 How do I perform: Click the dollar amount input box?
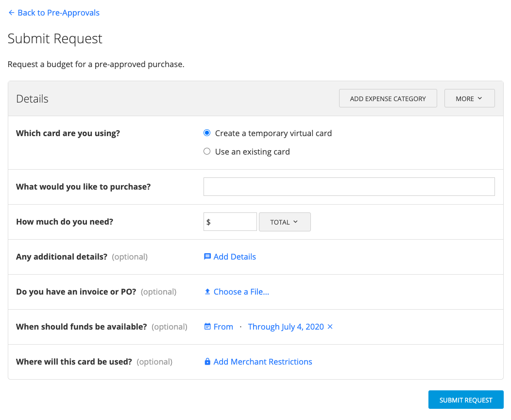click(230, 222)
